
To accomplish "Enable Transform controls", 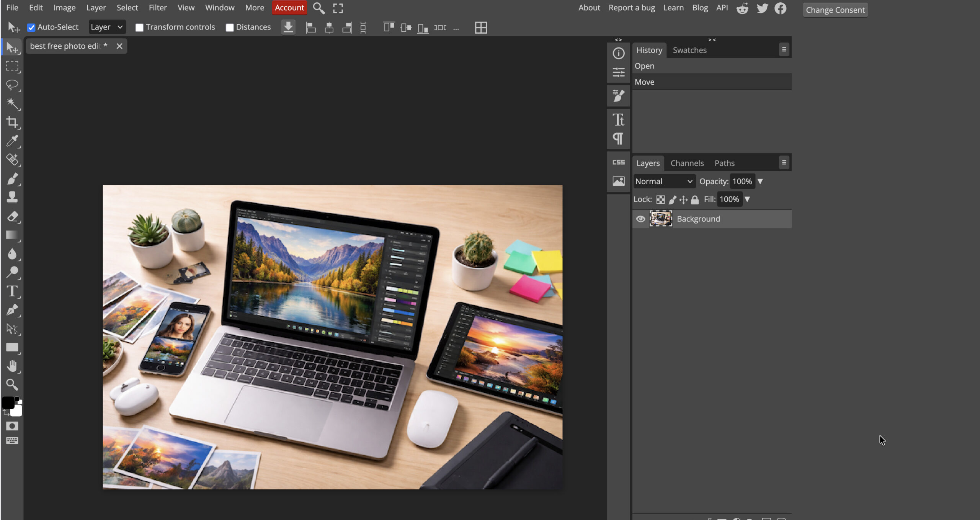I will coord(139,27).
